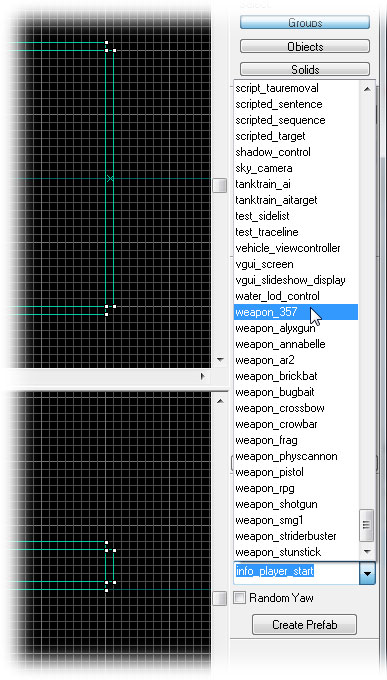Select vehicle_viewcontroller entity

[296, 248]
